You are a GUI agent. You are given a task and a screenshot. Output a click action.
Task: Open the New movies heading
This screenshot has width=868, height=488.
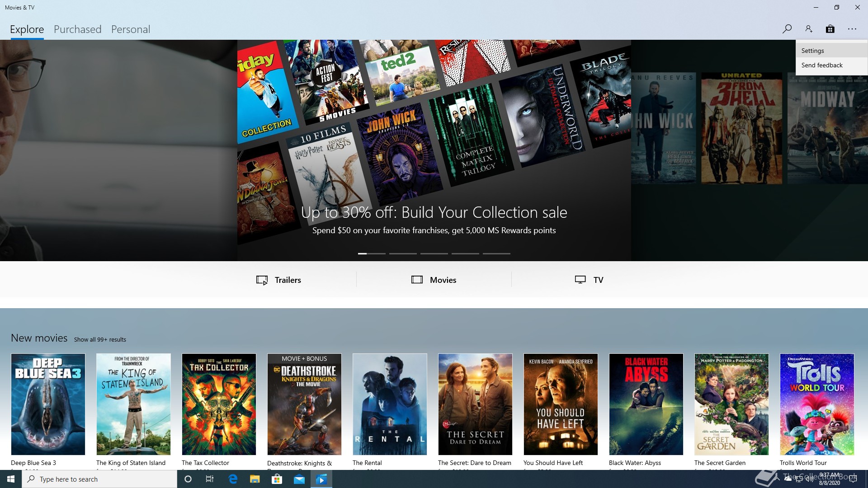[x=39, y=338]
